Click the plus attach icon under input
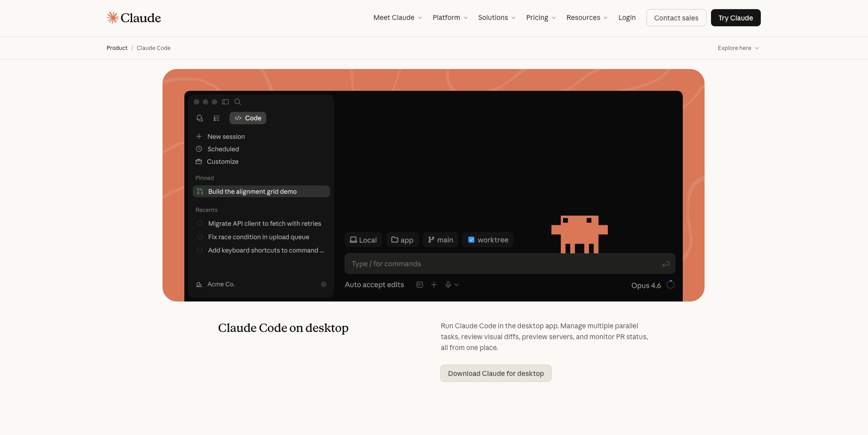Screen dimensions: 868x435 pos(434,285)
